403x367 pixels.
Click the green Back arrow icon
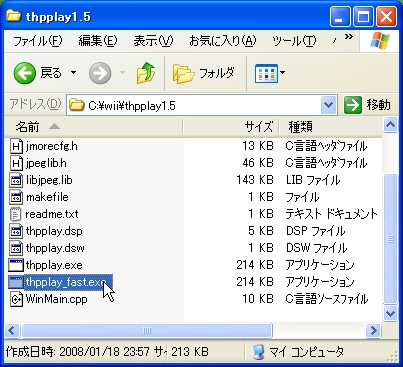[x=24, y=73]
